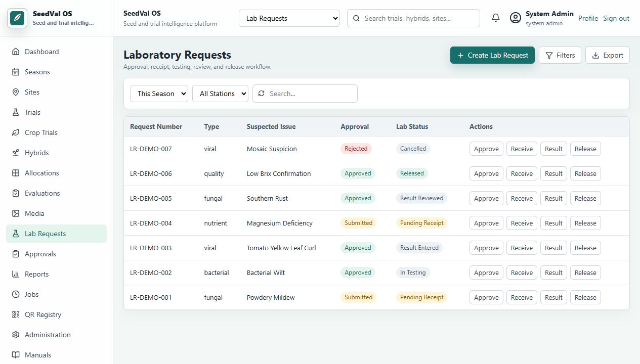Open the This Season dropdown
640x364 pixels.
[x=159, y=94]
